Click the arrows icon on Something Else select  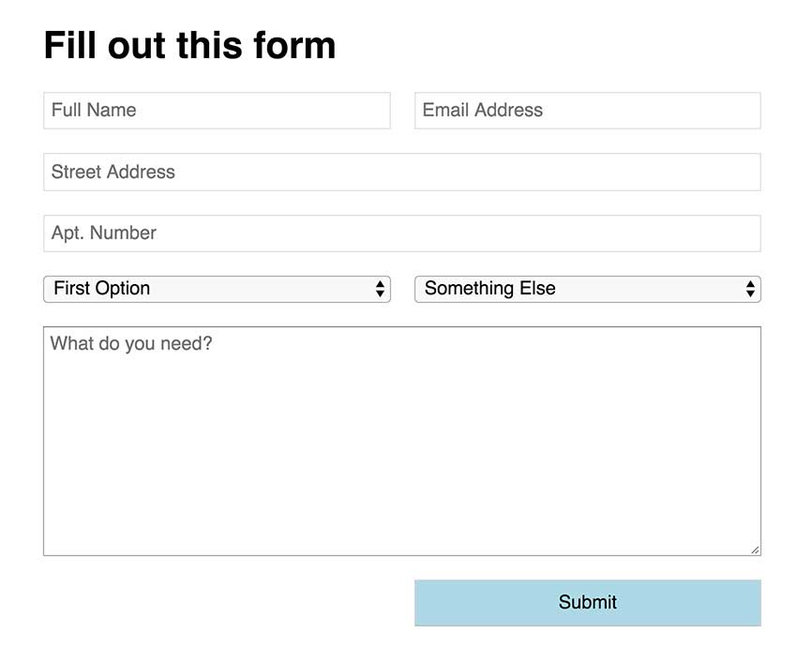point(750,289)
